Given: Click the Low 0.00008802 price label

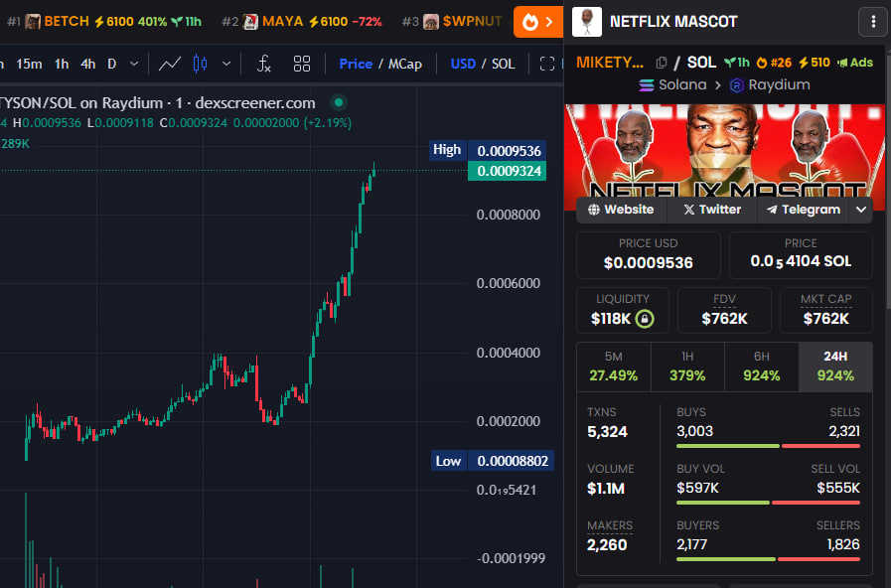Looking at the screenshot, I should 492,461.
